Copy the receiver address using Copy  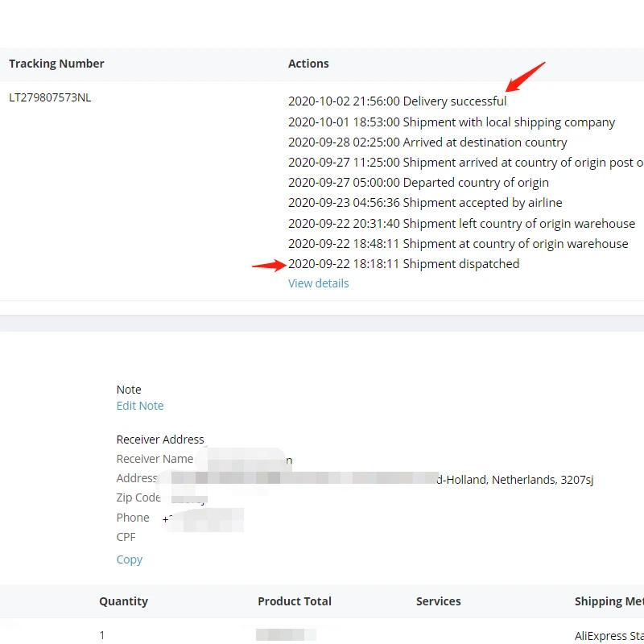click(x=130, y=559)
